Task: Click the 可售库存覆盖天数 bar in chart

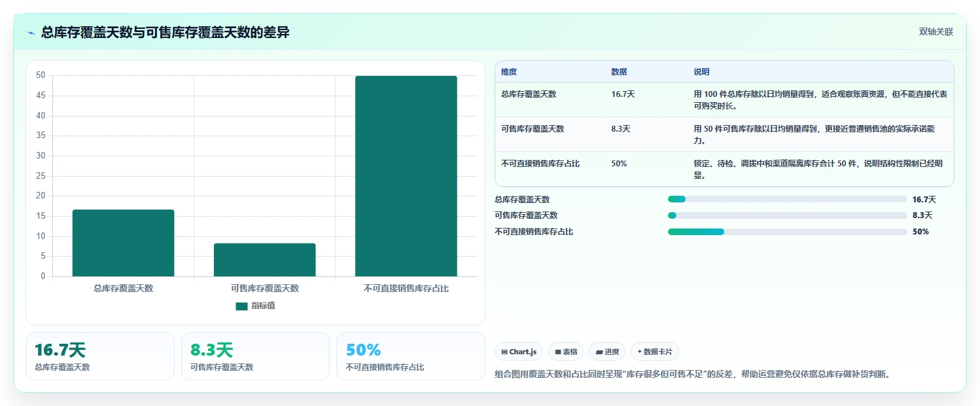Action: tap(264, 260)
